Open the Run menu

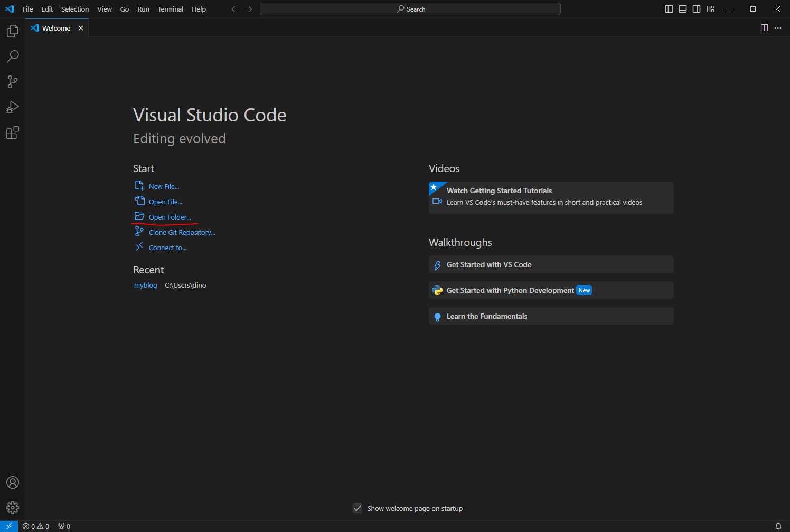[x=143, y=9]
